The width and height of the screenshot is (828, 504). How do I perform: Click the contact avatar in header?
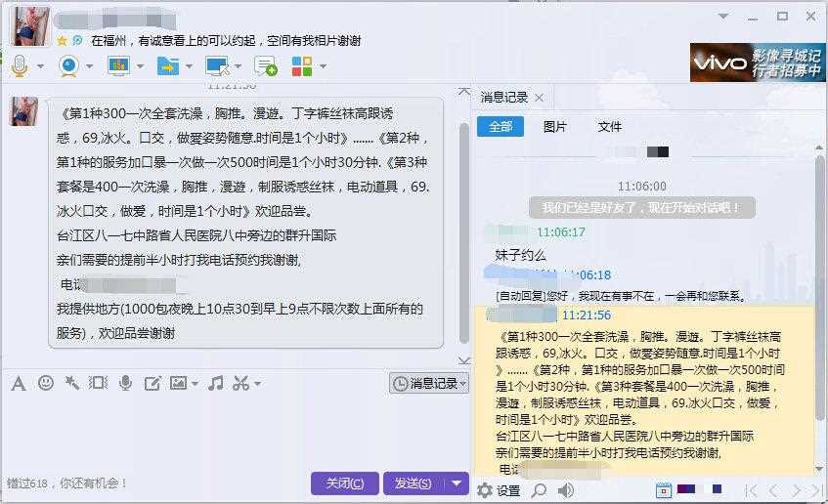pos(30,26)
